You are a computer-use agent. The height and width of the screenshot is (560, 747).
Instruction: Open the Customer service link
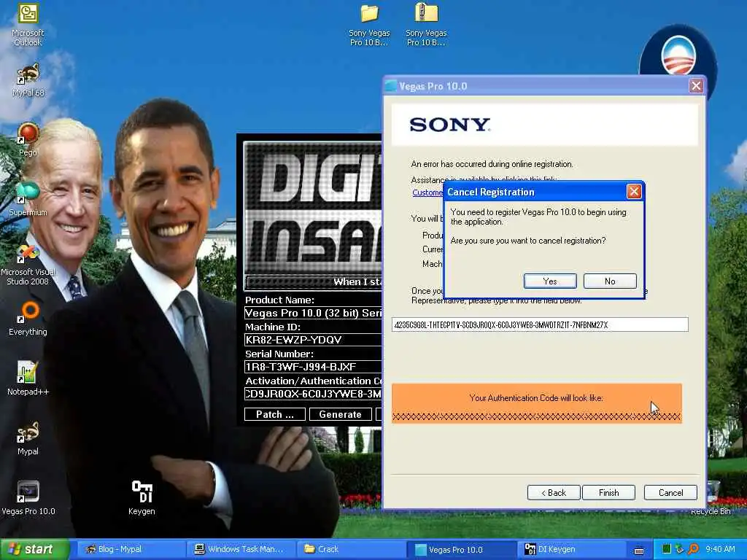[x=427, y=192]
